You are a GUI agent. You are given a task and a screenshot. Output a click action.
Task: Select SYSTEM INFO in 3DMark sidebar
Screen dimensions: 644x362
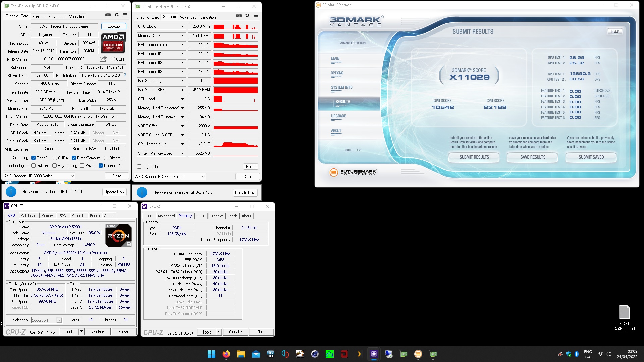pyautogui.click(x=341, y=87)
